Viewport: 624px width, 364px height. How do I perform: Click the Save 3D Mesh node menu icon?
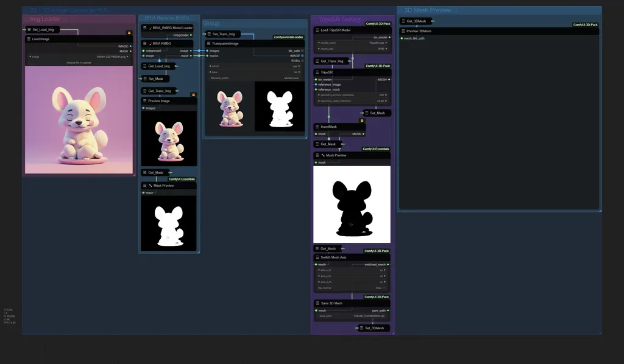317,303
